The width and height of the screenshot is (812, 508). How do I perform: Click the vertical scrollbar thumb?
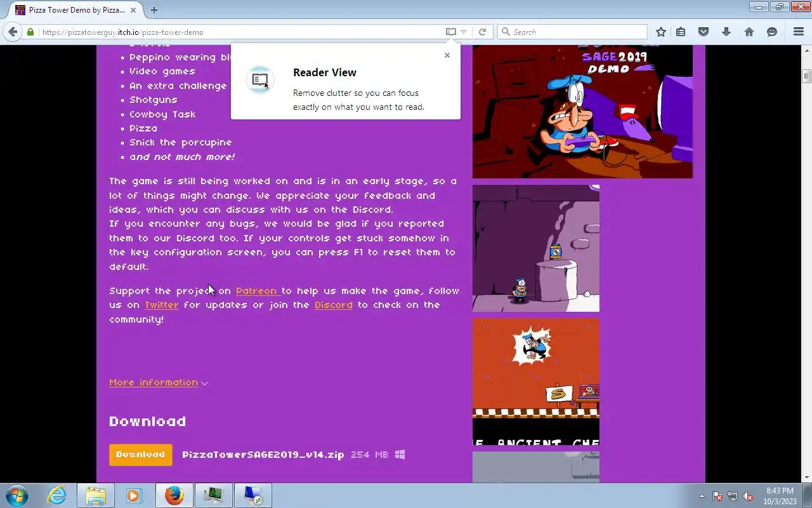tap(806, 76)
